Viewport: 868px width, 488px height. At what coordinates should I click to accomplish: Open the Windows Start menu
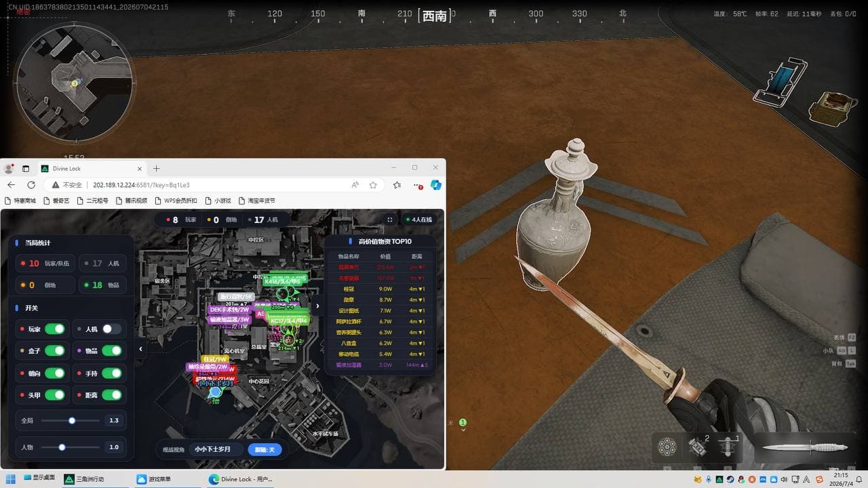coord(11,479)
